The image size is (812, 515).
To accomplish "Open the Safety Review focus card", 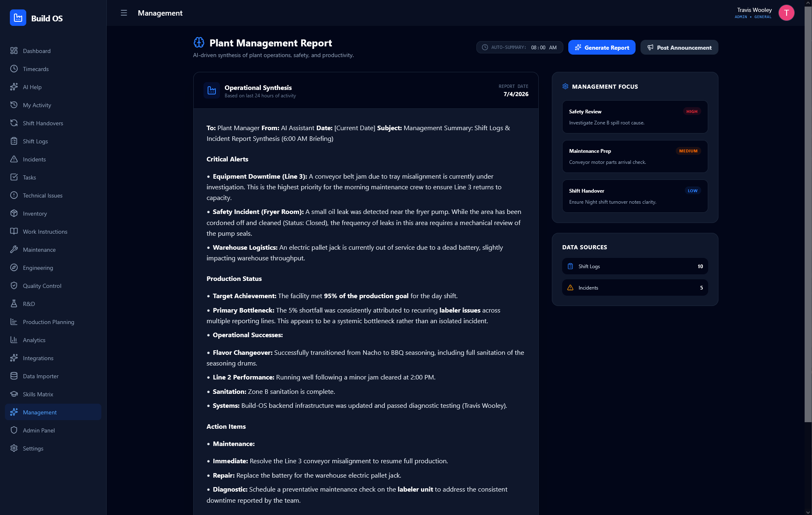I will 635,117.
